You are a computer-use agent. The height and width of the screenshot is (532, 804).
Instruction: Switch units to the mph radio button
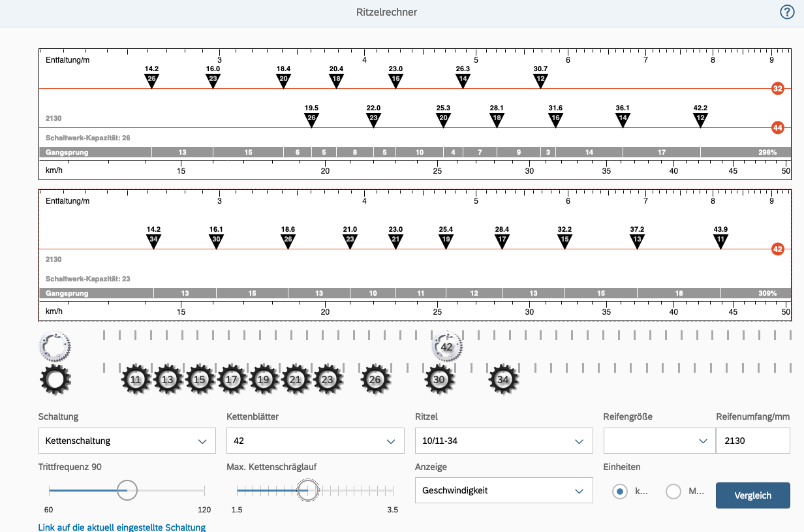click(x=673, y=492)
